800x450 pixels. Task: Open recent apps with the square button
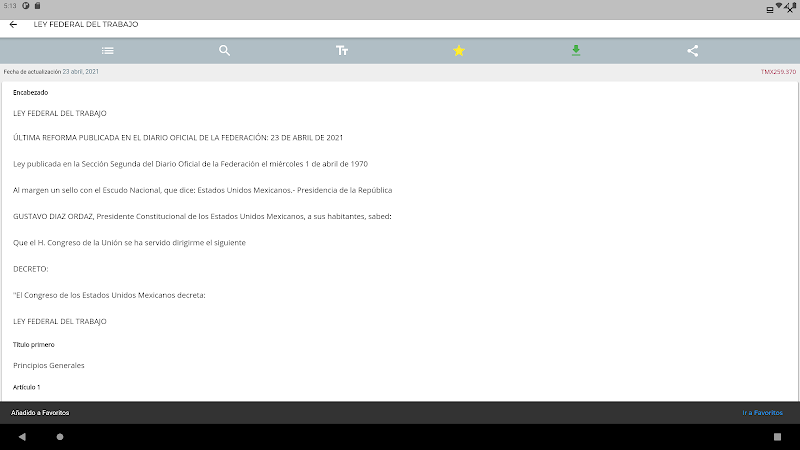click(x=777, y=437)
